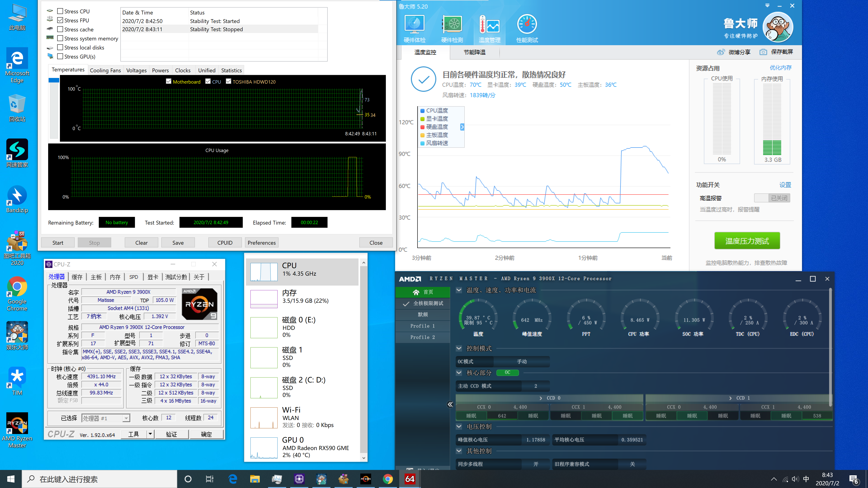Image resolution: width=868 pixels, height=488 pixels.
Task: Uncheck TOSHIBA HDWD120 graph checkbox
Action: [x=229, y=82]
